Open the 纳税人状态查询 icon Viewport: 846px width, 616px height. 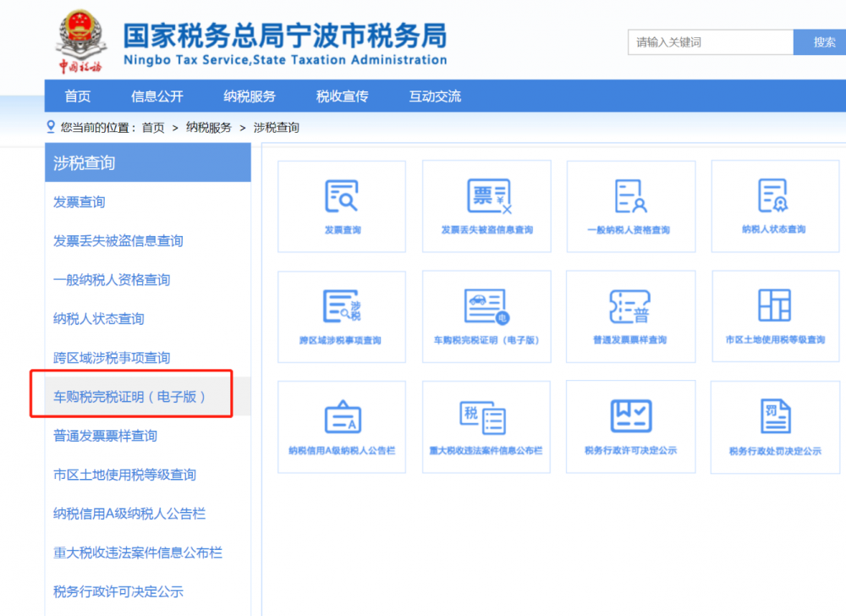click(x=774, y=206)
